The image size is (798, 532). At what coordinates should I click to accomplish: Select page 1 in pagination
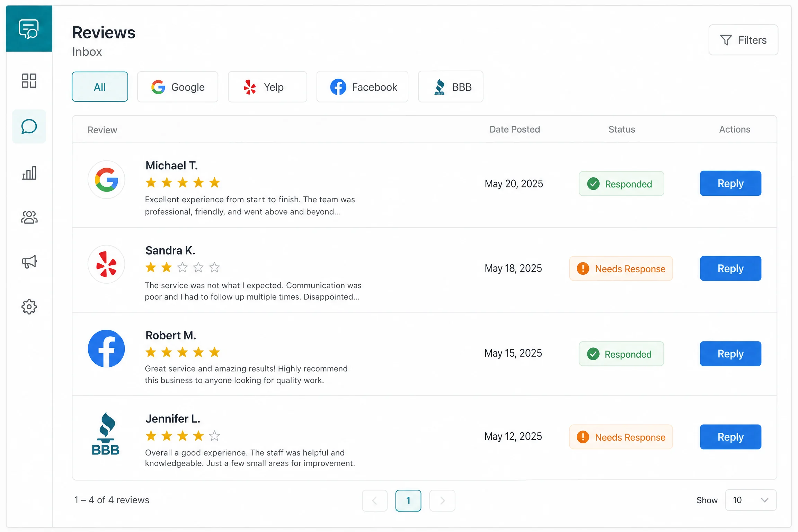[x=408, y=500]
